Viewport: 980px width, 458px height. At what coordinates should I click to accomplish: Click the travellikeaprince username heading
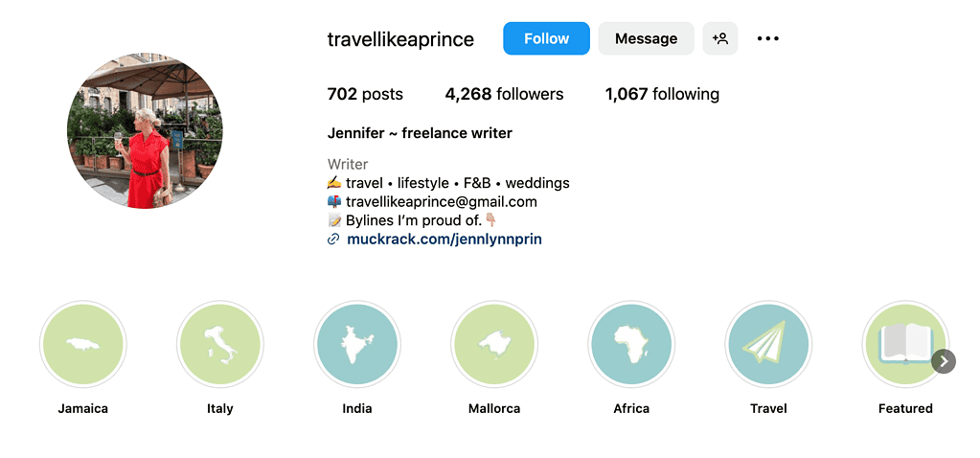click(400, 39)
